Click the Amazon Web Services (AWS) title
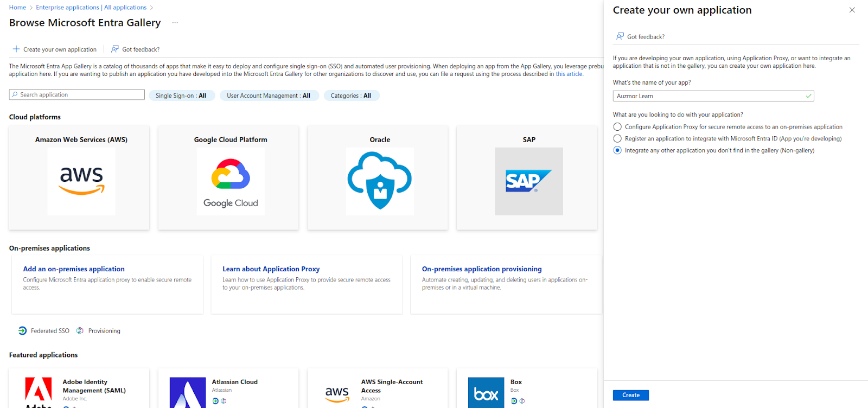This screenshot has height=408, width=868. pos(81,139)
